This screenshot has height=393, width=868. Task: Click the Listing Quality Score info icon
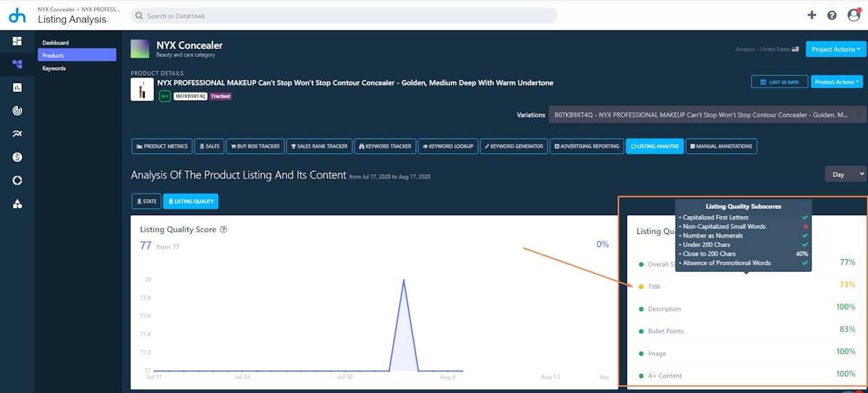224,230
